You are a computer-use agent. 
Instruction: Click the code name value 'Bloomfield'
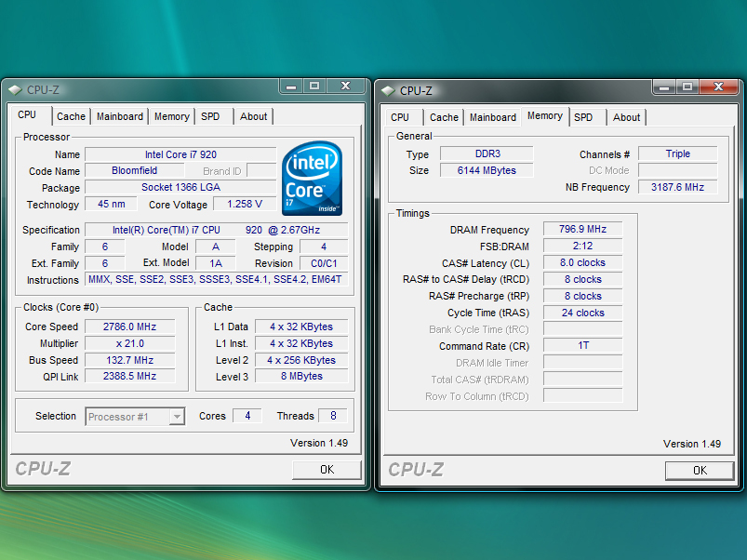point(134,171)
